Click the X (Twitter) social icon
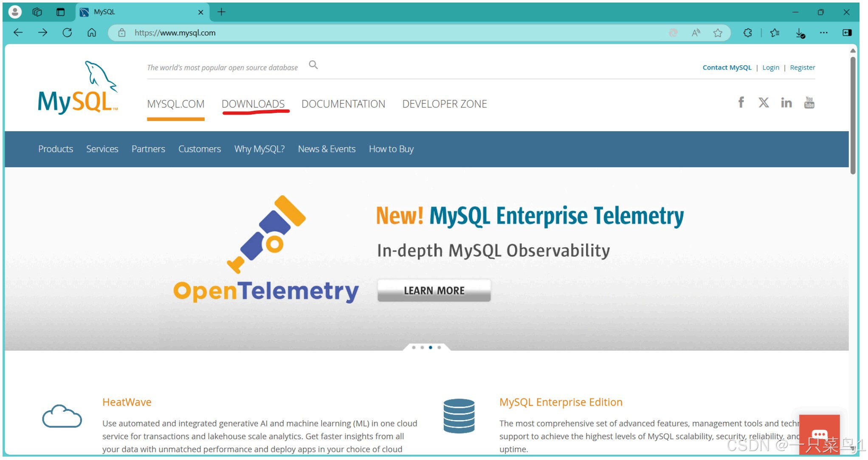868x460 pixels. tap(764, 102)
